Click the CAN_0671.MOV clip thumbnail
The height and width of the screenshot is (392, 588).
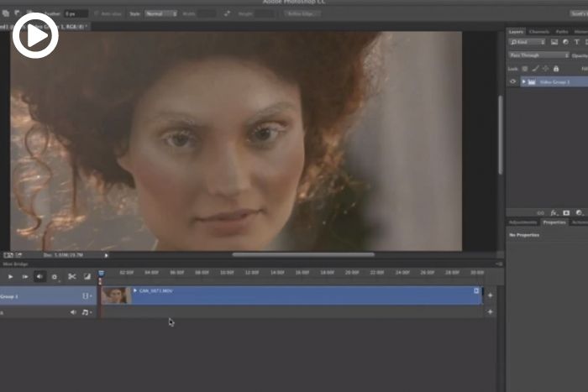point(116,295)
